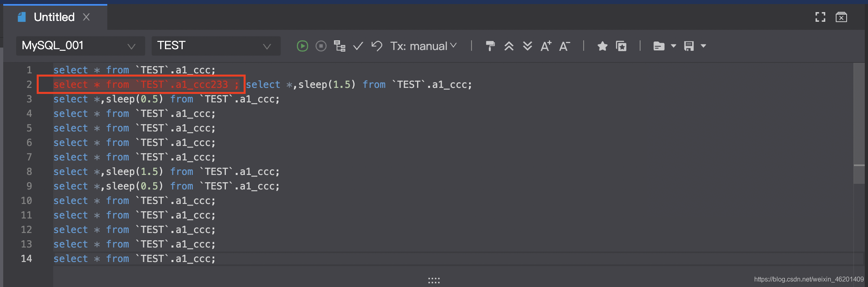Screen dimensions: 868x287
Task: Click the dotted resize handle below the editor
Action: click(434, 280)
